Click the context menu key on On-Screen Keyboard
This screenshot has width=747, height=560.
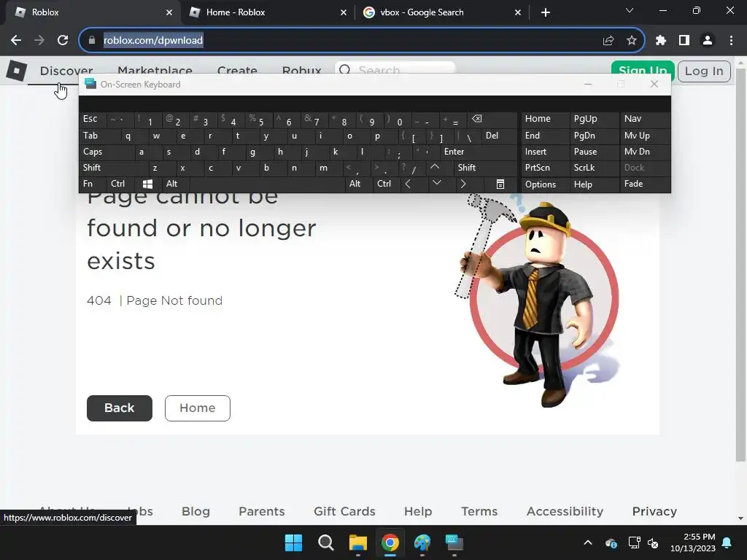500,184
